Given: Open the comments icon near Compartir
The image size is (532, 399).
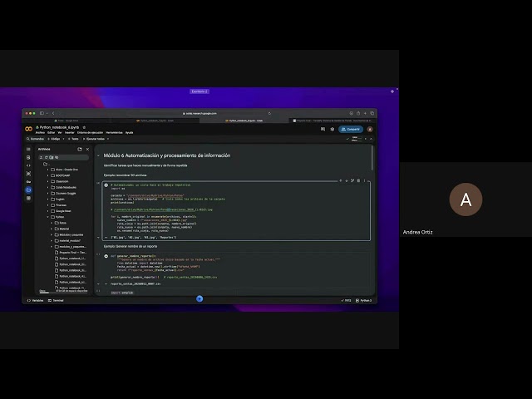Looking at the screenshot, I should coord(323,130).
